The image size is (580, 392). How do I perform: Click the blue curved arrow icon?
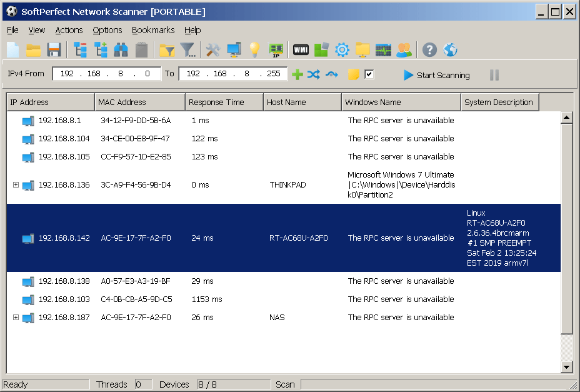tap(332, 75)
